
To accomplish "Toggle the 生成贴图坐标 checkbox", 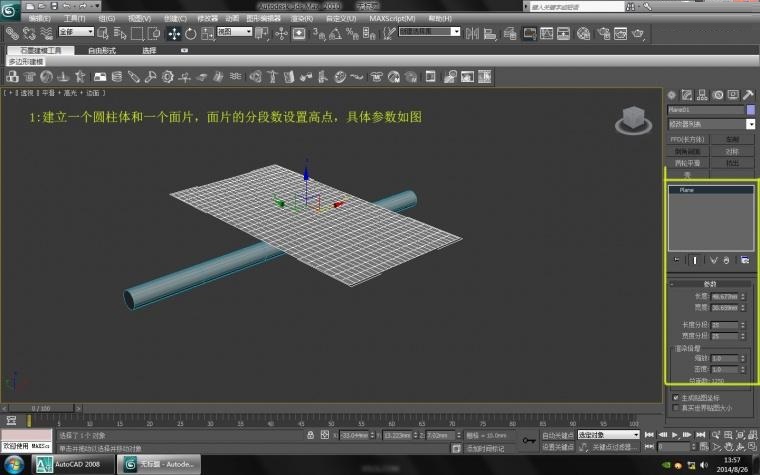I will tap(676, 398).
